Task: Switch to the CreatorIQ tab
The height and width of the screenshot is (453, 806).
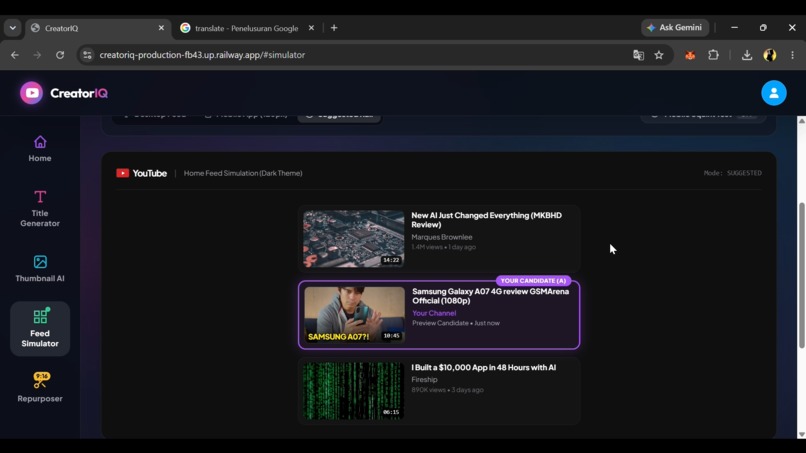Action: pos(98,28)
